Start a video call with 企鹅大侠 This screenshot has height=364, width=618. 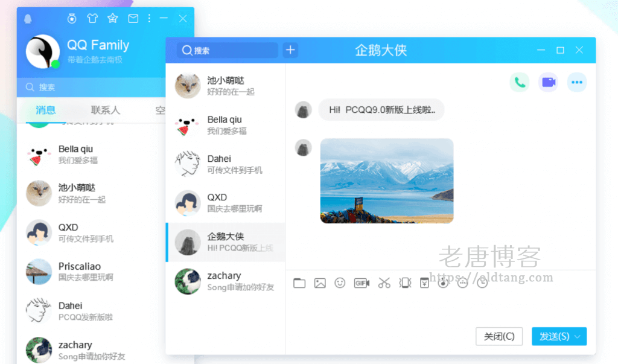tap(548, 81)
